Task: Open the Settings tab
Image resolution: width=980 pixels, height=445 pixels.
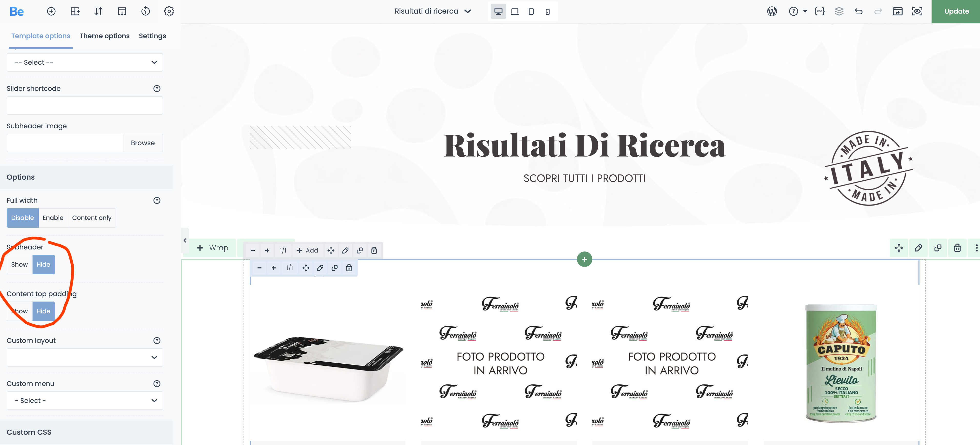Action: [152, 36]
